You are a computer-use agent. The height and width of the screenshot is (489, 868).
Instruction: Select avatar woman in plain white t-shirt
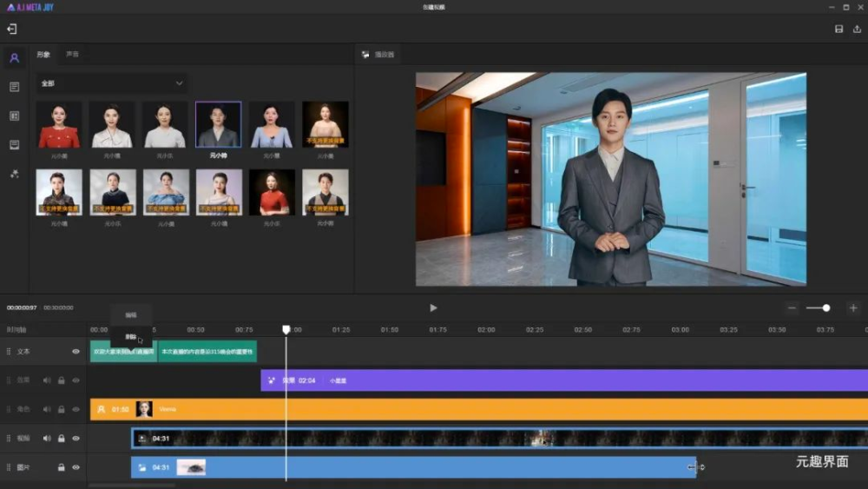[165, 124]
